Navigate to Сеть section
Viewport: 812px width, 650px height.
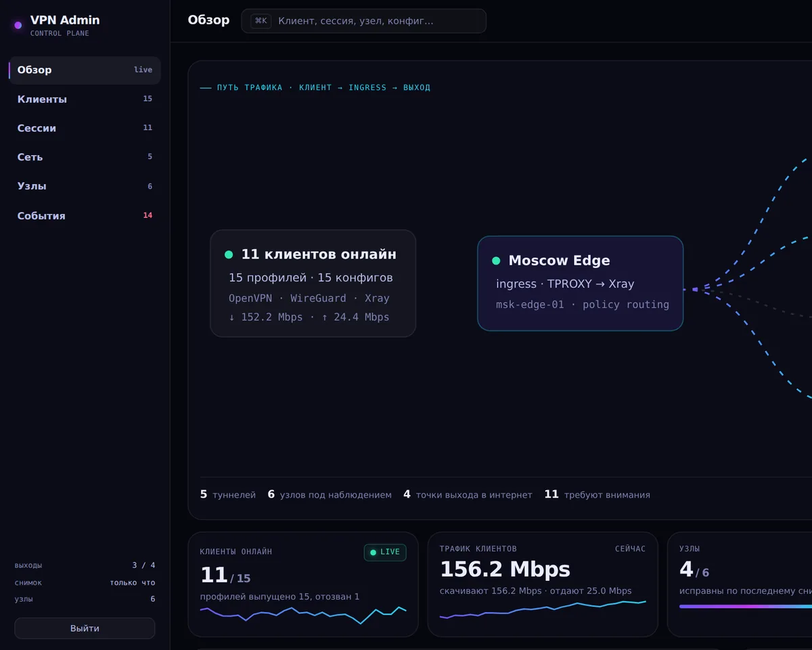pyautogui.click(x=85, y=157)
